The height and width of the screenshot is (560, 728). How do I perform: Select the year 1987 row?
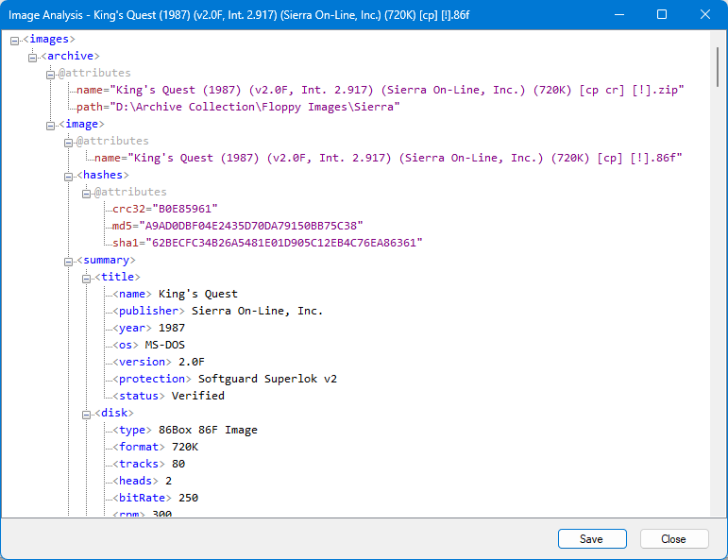point(148,328)
